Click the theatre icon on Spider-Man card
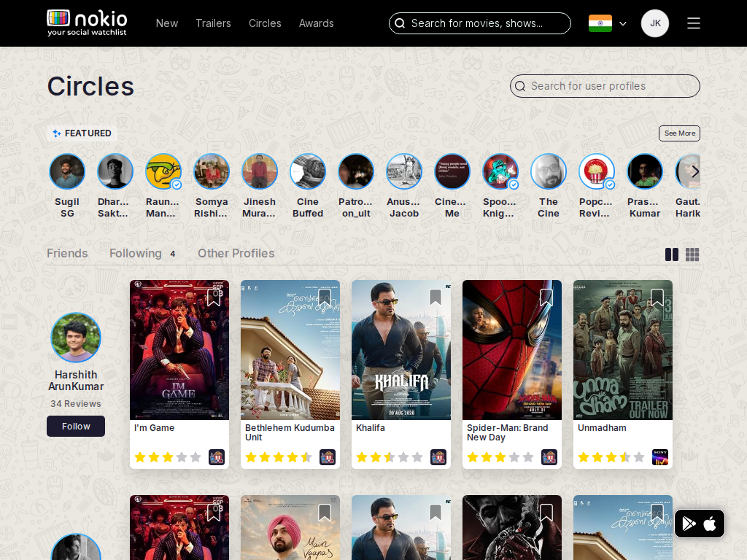 tap(549, 457)
